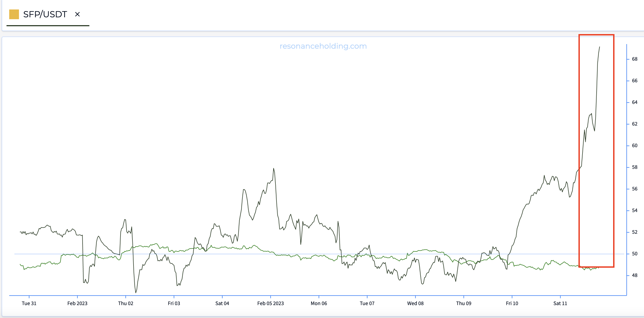The width and height of the screenshot is (644, 318).
Task: Click the 50 value on the price axis
Action: click(x=635, y=254)
